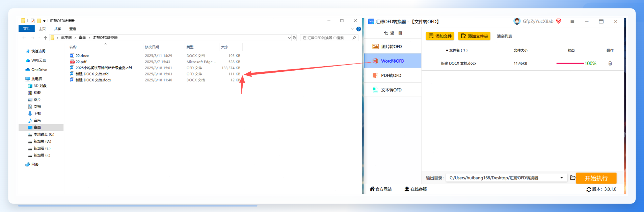The height and width of the screenshot is (212, 644).
Task: Click the converter app logo icon
Action: pos(371,21)
